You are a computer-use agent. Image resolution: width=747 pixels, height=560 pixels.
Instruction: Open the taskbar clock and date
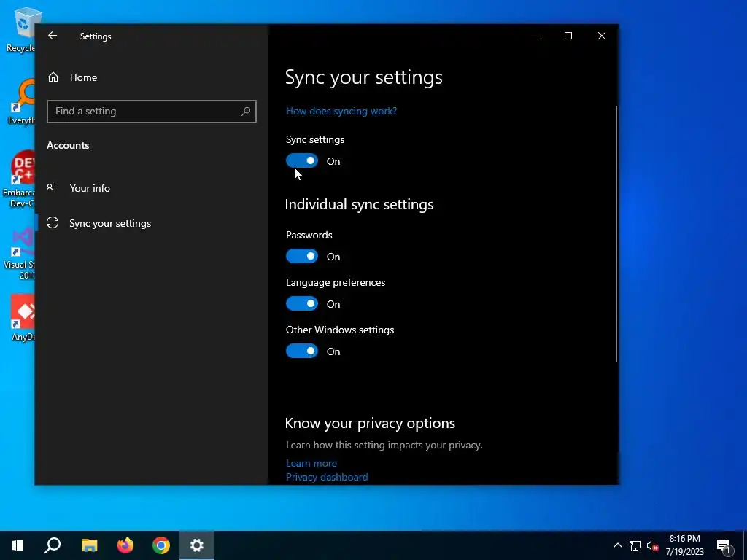coord(684,545)
